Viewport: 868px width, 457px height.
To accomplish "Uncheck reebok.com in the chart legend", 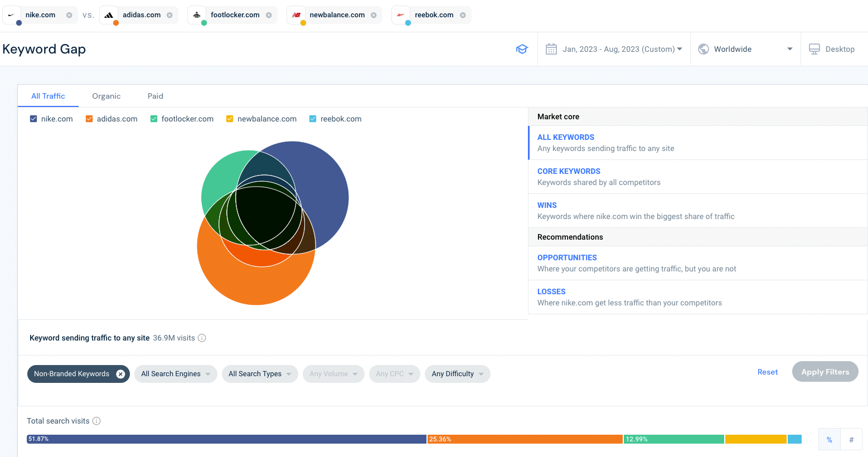I will pyautogui.click(x=313, y=119).
